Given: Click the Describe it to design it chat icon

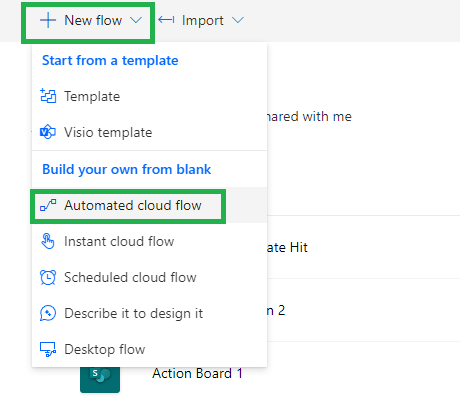Looking at the screenshot, I should (x=48, y=313).
